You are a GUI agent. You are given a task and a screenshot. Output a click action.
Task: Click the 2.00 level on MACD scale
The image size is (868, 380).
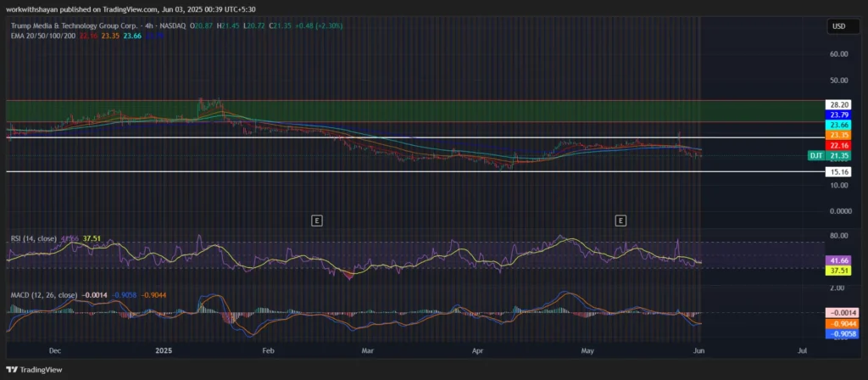coord(837,288)
